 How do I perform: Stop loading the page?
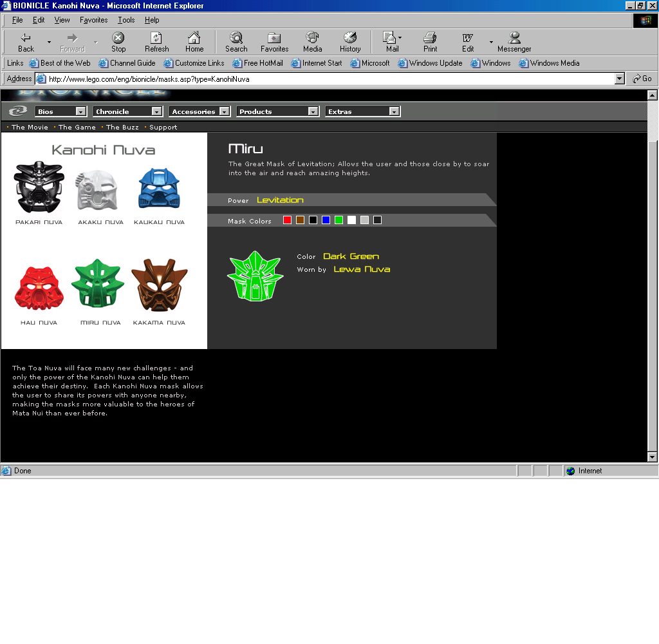click(118, 42)
